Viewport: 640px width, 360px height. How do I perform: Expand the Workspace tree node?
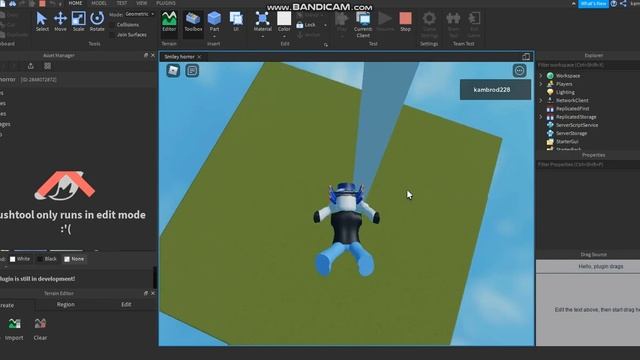[541, 76]
